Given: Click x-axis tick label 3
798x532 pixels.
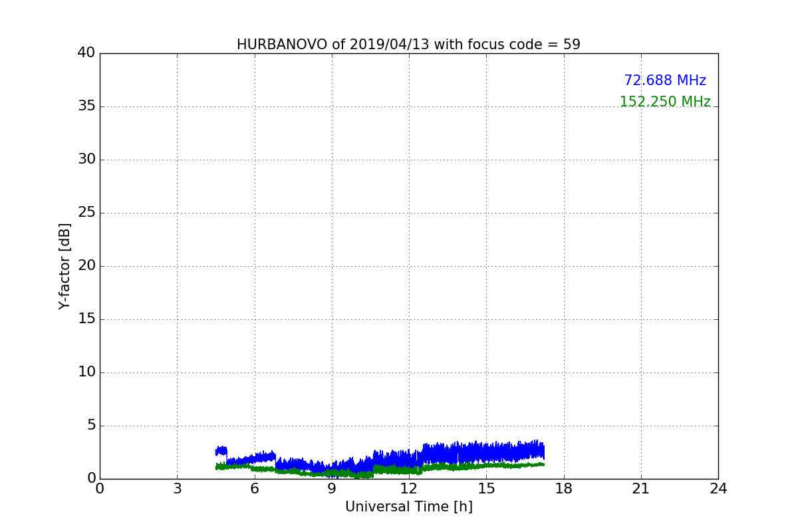Looking at the screenshot, I should [x=177, y=488].
